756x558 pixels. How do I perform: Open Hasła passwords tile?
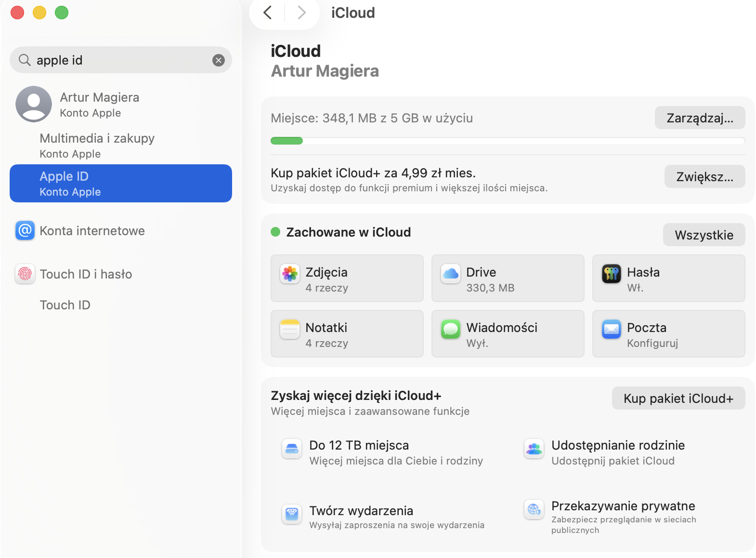669,279
